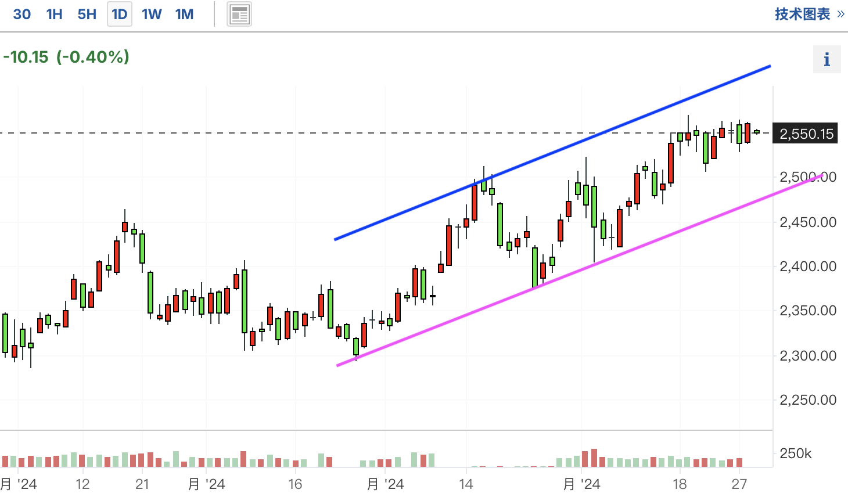Click the date label 21 on time axis
The height and width of the screenshot is (504, 848).
click(142, 484)
